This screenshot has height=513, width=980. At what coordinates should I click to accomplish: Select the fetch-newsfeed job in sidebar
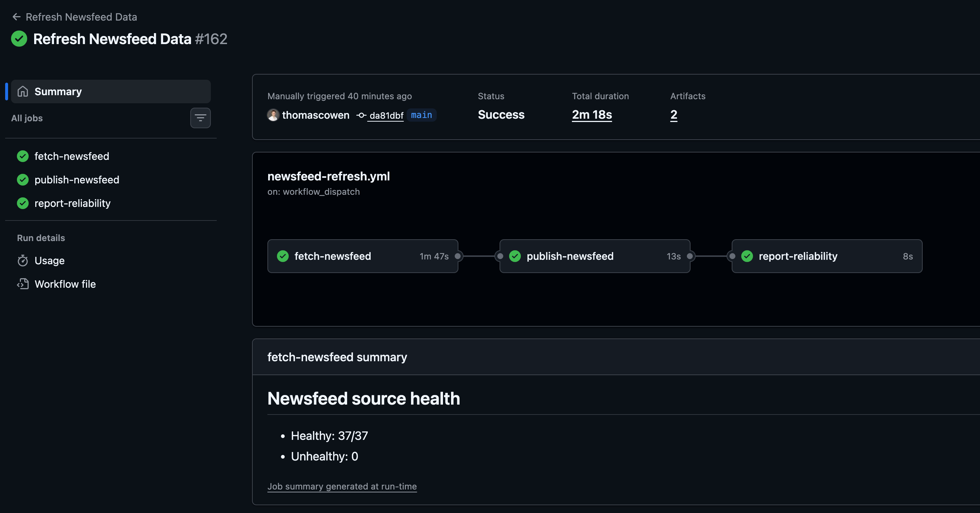point(111,156)
